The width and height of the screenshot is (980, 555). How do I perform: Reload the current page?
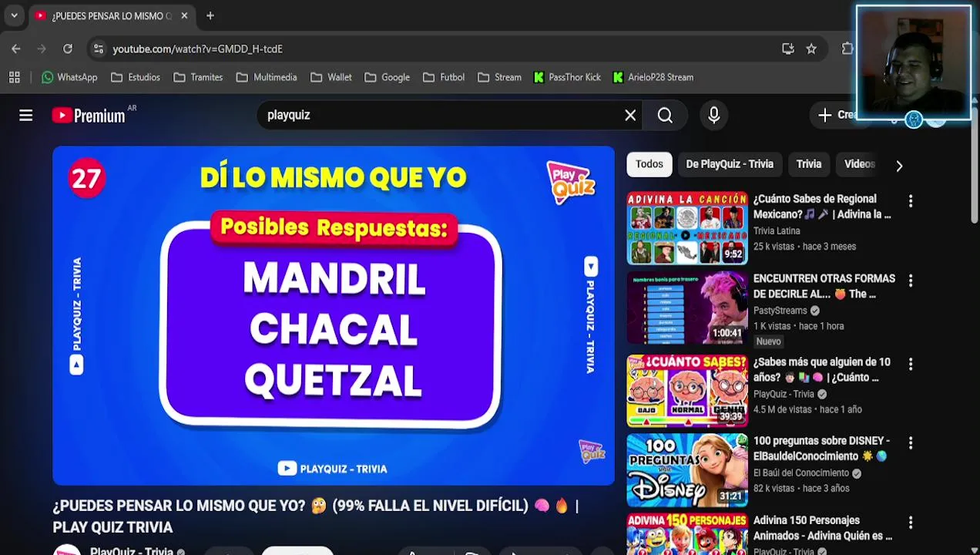pyautogui.click(x=68, y=49)
